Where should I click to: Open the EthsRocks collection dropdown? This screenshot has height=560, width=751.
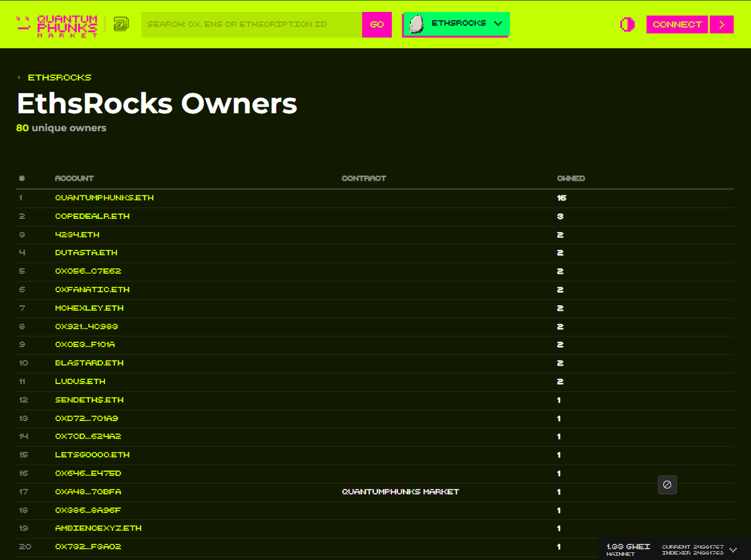coord(456,24)
